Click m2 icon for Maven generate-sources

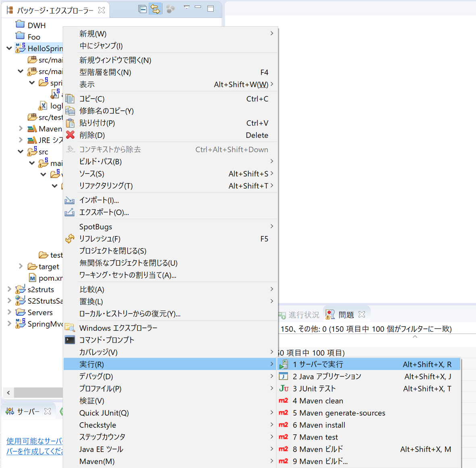tap(283, 412)
